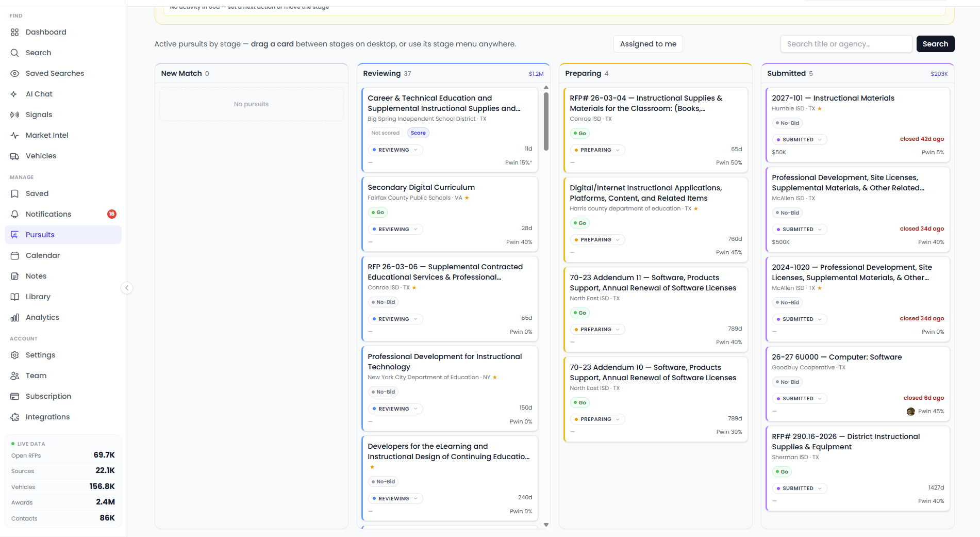
Task: Click the Go tag on Secondary Digital Curriculum
Action: click(x=378, y=213)
